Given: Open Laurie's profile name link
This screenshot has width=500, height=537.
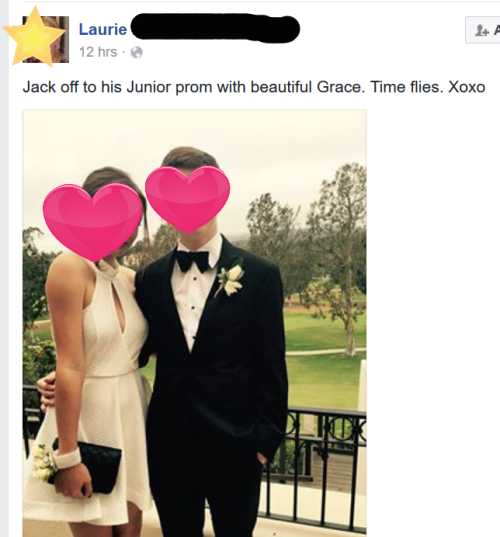Looking at the screenshot, I should (103, 29).
